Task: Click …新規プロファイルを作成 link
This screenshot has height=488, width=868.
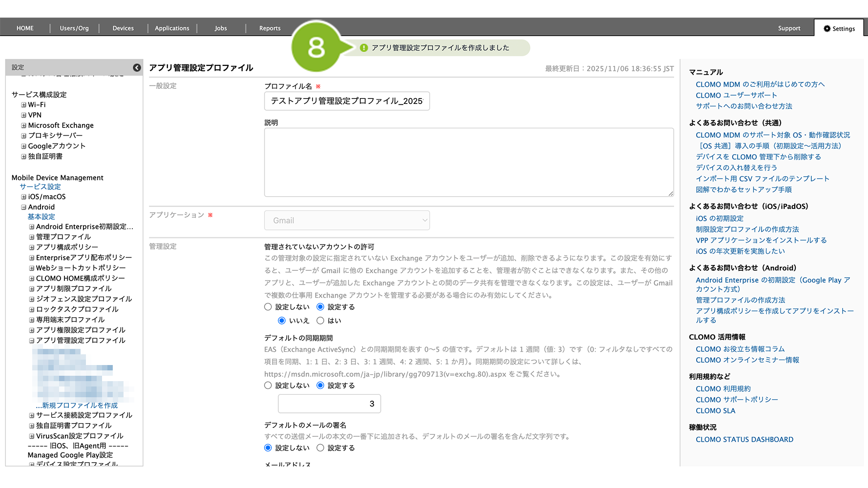Action: [77, 406]
